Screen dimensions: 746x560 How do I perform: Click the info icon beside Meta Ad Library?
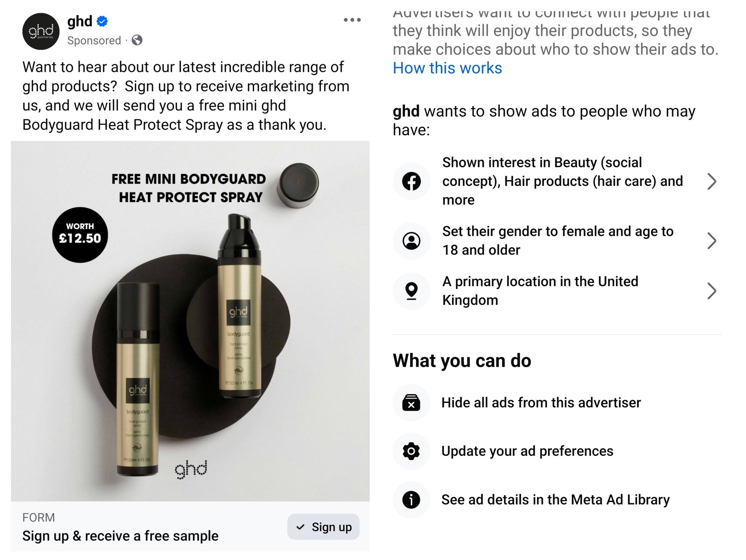click(x=411, y=500)
